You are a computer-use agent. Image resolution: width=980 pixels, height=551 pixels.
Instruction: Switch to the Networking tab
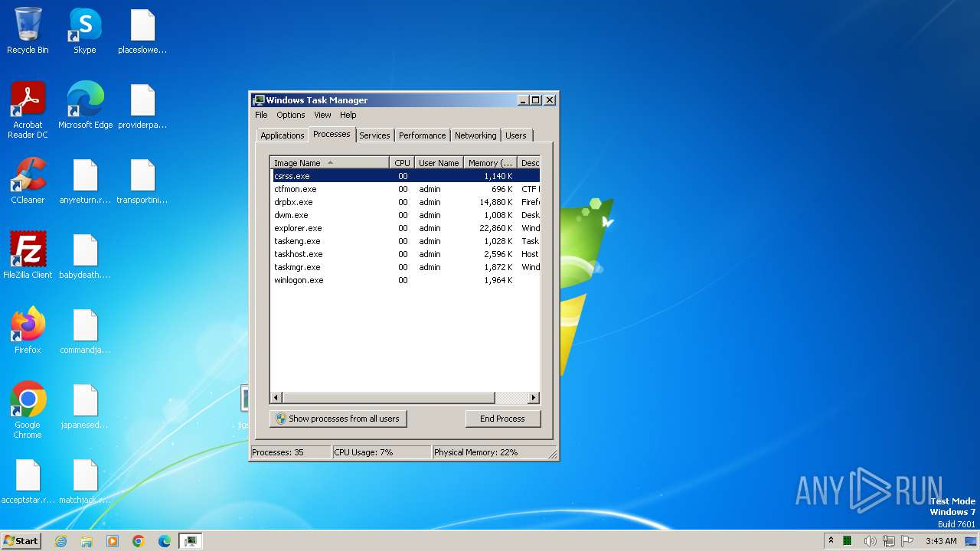pos(475,135)
